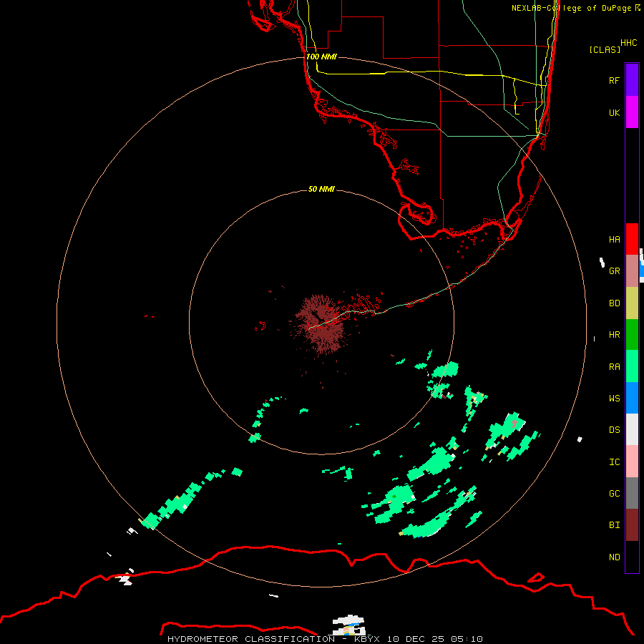Viewport: 644px width, 644px height.
Task: Click the 'GR' legend label
Action: (x=614, y=271)
